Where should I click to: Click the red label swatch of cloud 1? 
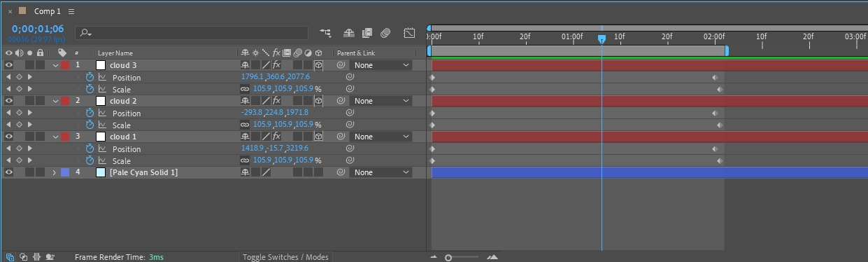(x=66, y=137)
